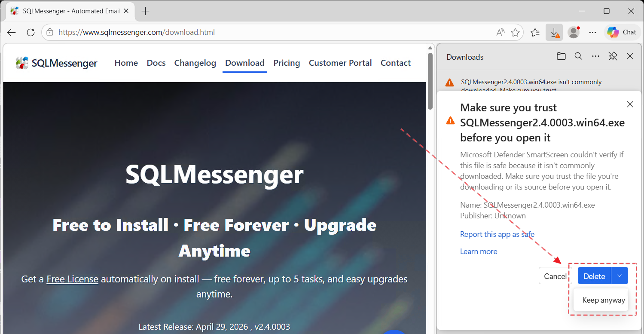The height and width of the screenshot is (334, 644).
Task: Minimize the browser window
Action: [582, 11]
